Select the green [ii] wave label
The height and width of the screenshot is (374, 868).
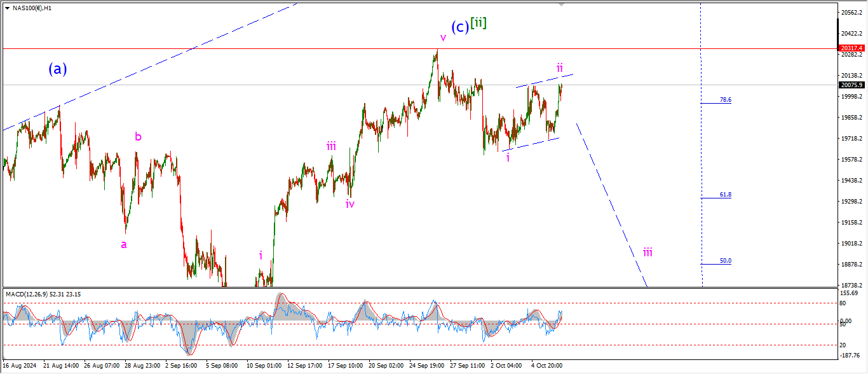tap(478, 24)
